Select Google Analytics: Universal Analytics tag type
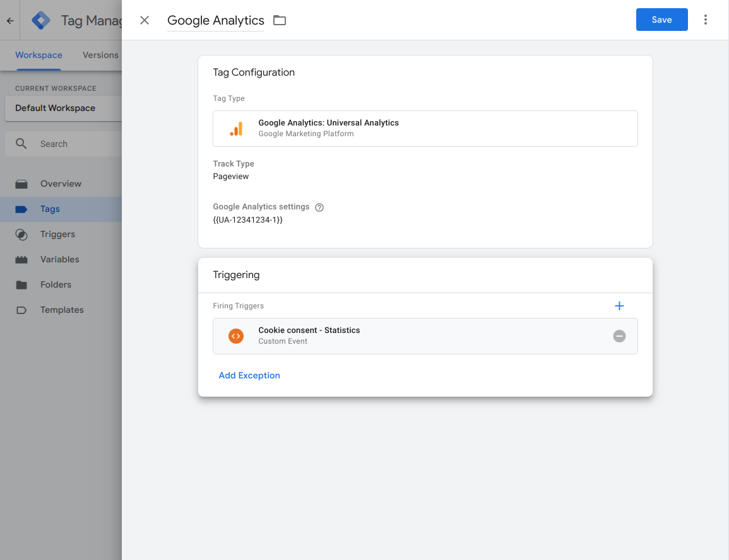Viewport: 729px width, 560px height. point(425,129)
